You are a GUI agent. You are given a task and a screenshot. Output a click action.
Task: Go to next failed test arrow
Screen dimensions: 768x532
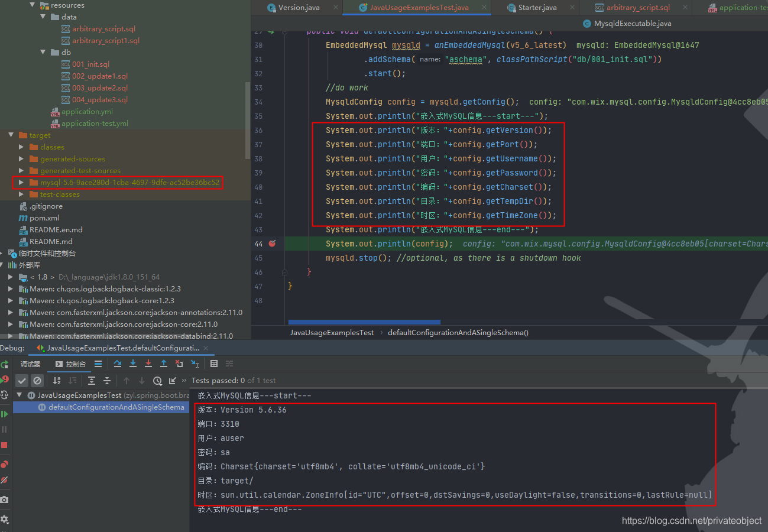pyautogui.click(x=142, y=381)
